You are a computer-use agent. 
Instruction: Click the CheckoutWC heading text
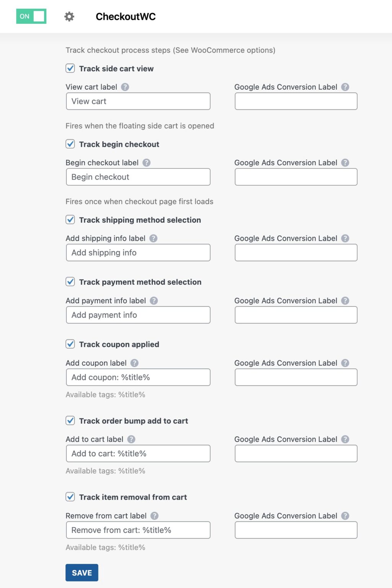coord(126,16)
